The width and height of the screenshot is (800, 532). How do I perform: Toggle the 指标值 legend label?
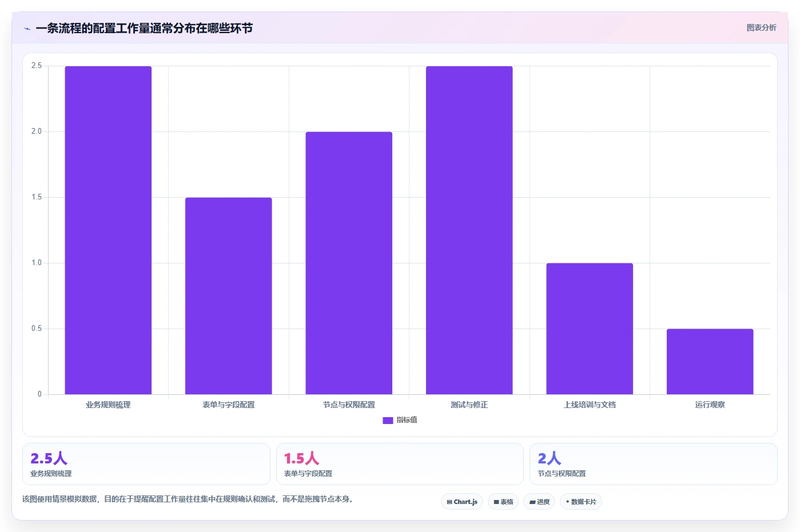point(407,420)
